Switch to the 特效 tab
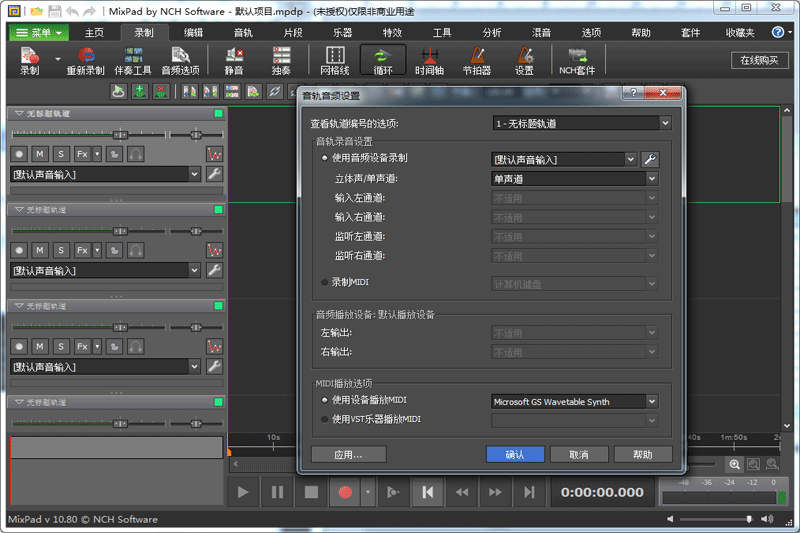800x533 pixels. point(392,33)
